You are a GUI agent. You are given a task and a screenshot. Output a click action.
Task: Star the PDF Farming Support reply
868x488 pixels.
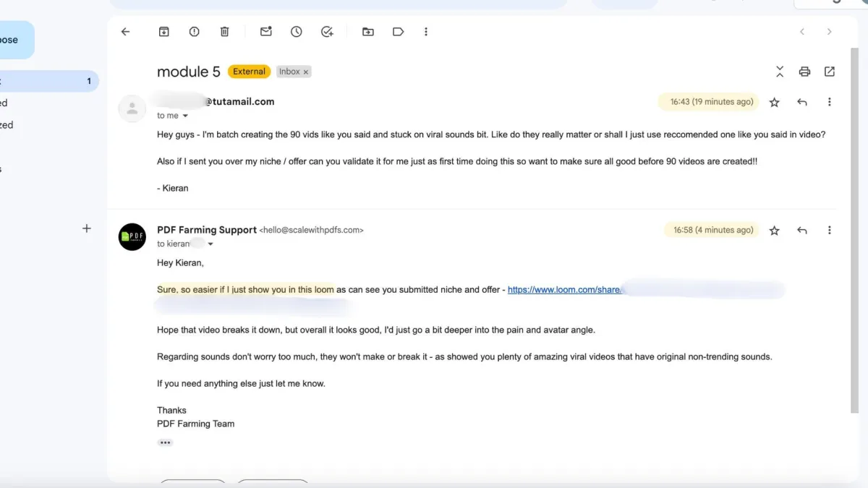pos(774,231)
